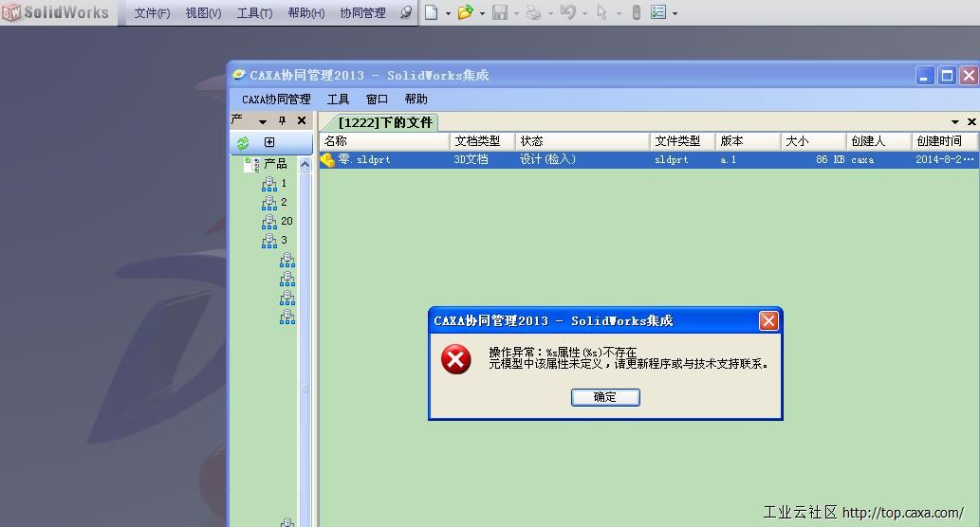The height and width of the screenshot is (527, 980).
Task: Click the Save floppy disk icon
Action: 499,12
